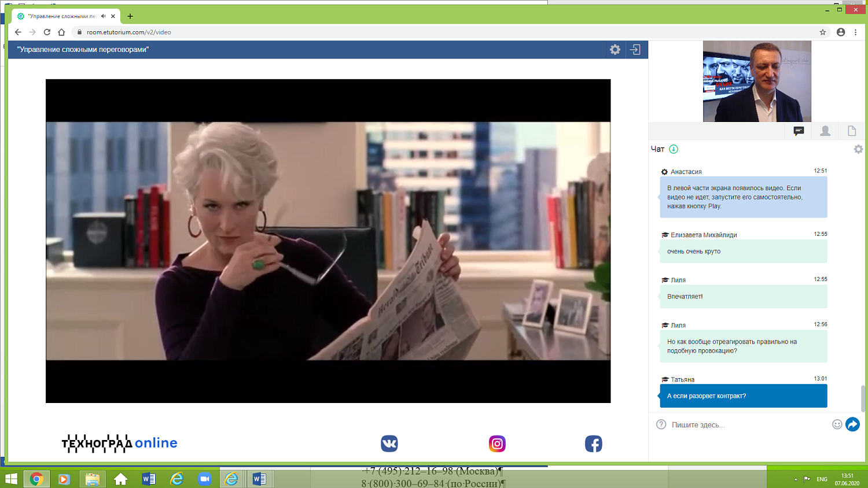Show hidden tray icons arrow
Screen dimensions: 868x488
[x=796, y=479]
